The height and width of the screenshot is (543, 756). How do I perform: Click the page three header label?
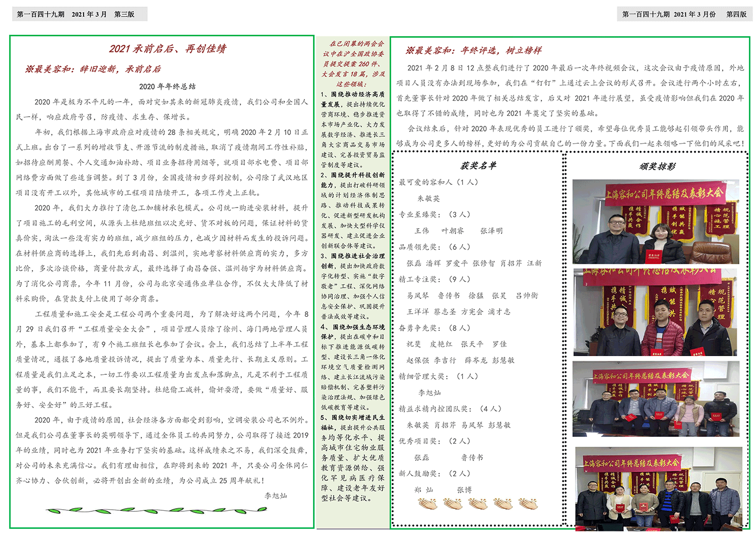tap(80, 14)
